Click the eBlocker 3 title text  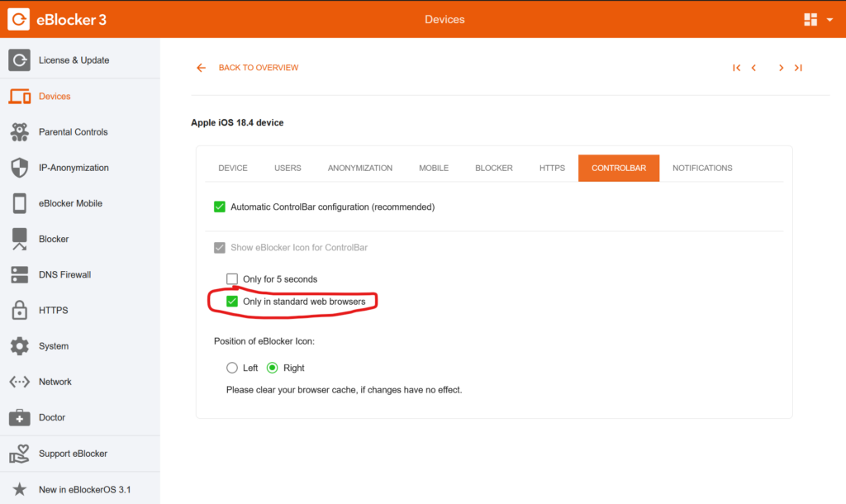tap(71, 20)
